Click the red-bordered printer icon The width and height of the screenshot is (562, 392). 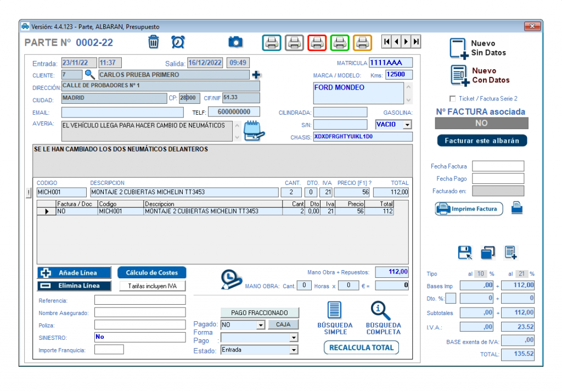point(317,42)
